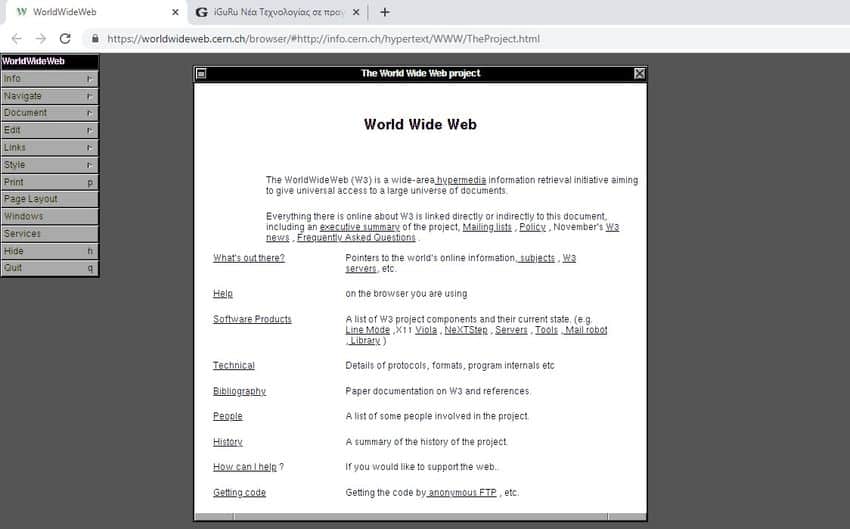Select the Quit menu item
The height and width of the screenshot is (529, 850).
(x=49, y=268)
